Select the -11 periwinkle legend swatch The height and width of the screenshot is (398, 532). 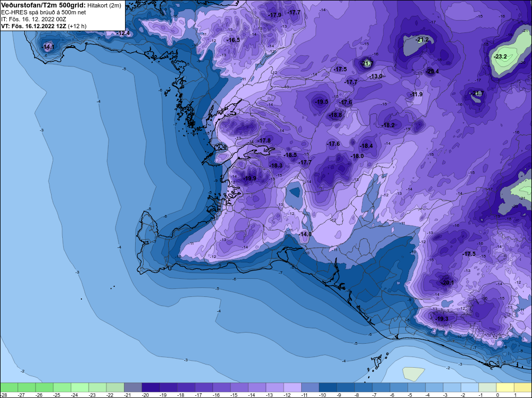[310, 387]
